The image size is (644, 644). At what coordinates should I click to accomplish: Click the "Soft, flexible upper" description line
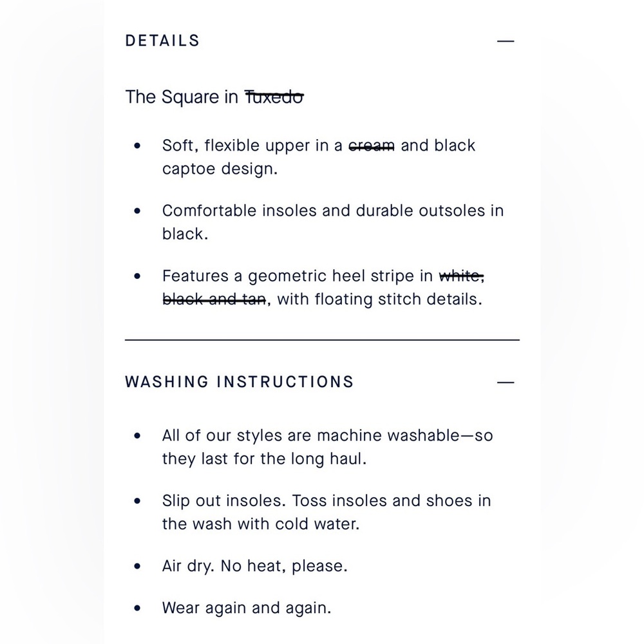tap(319, 157)
